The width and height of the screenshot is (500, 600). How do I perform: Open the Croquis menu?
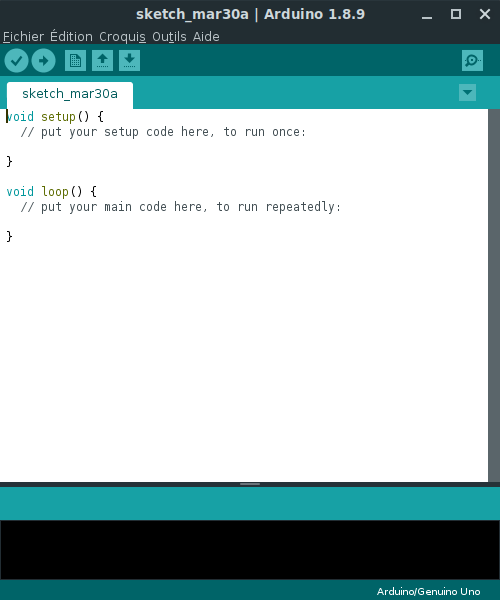tap(122, 37)
